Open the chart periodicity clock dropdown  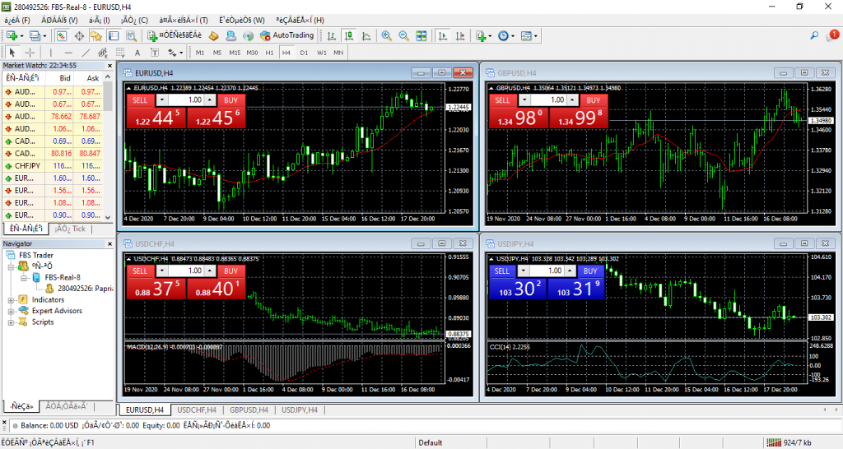(x=505, y=35)
